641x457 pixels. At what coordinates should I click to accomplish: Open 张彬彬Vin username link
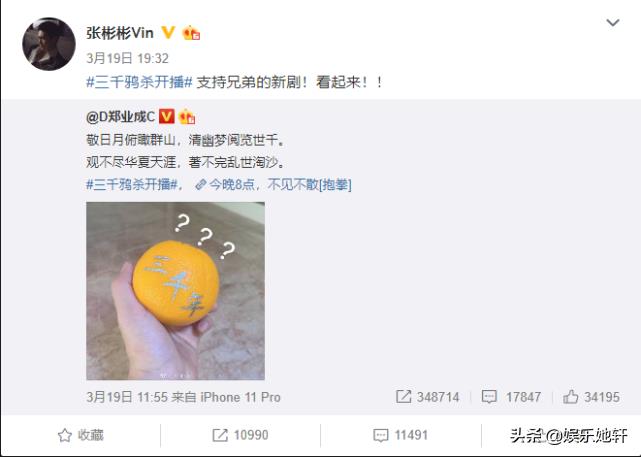click(x=120, y=33)
